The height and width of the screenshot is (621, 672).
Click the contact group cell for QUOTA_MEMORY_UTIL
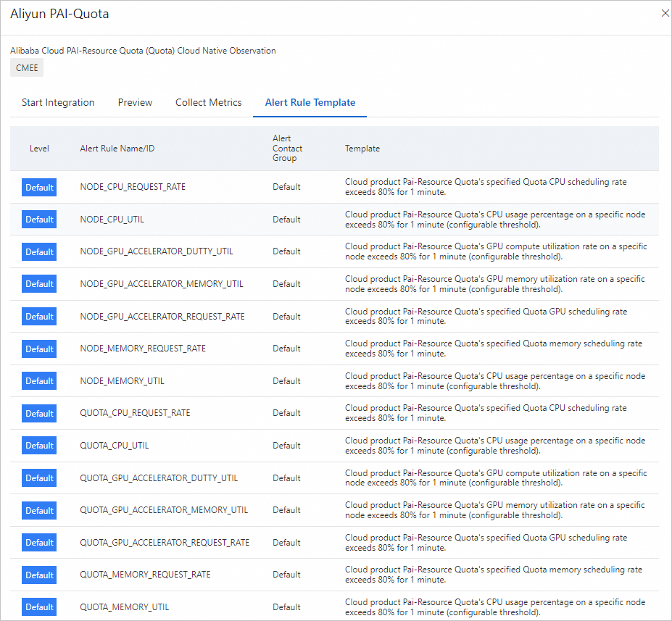pyautogui.click(x=286, y=607)
